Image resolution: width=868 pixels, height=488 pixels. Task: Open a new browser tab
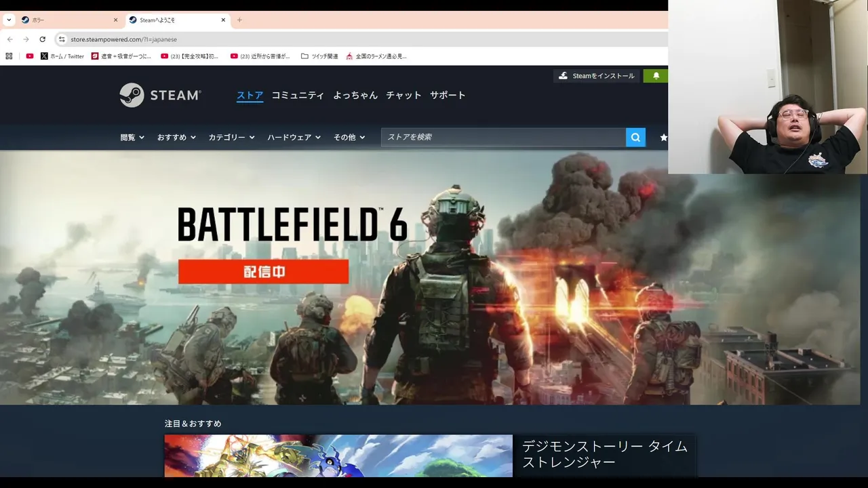click(x=239, y=20)
